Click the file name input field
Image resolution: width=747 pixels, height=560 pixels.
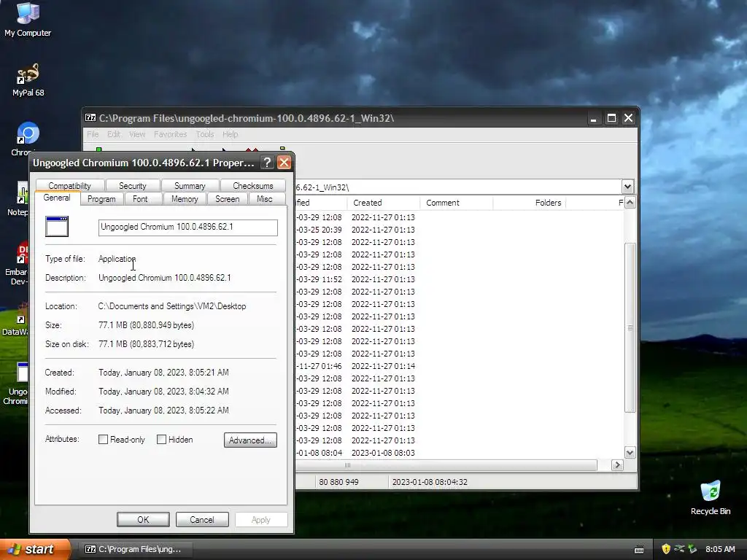pyautogui.click(x=187, y=227)
